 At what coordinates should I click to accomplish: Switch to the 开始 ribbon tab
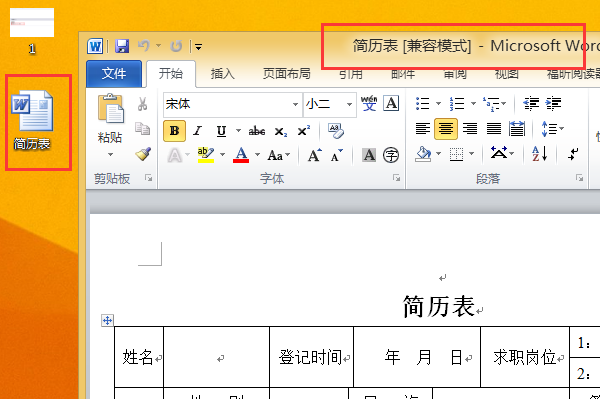click(171, 73)
